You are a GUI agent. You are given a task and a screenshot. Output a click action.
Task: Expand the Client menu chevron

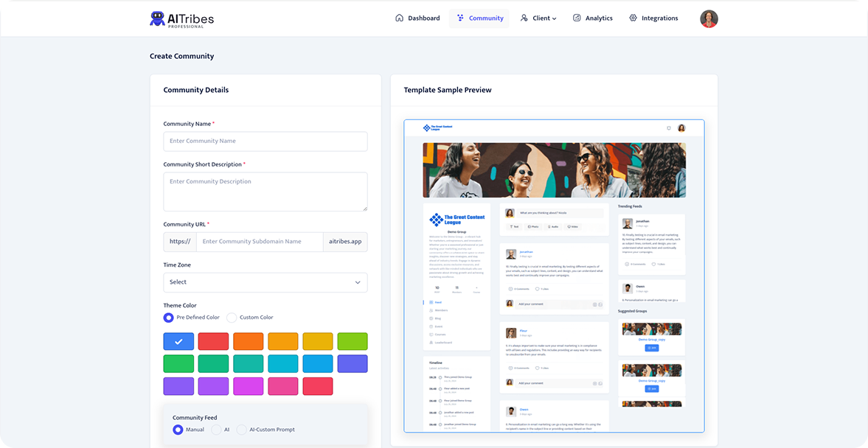(x=555, y=18)
